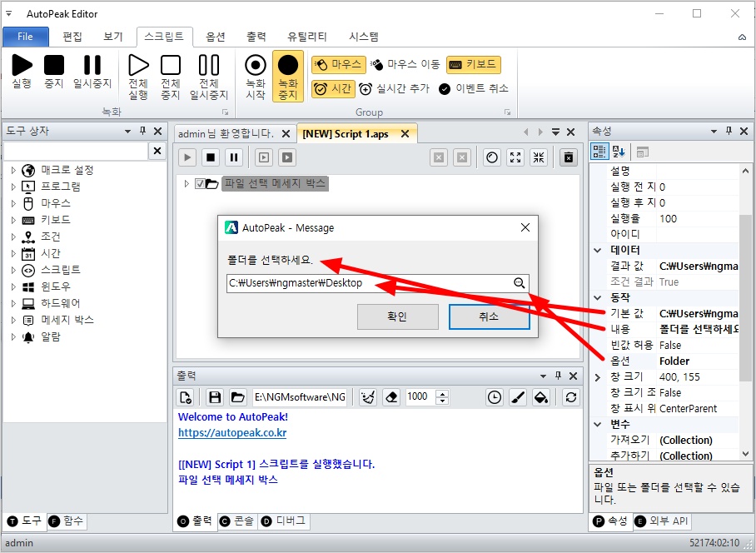
Task: Click open folder icon in output toolbar
Action: [237, 397]
